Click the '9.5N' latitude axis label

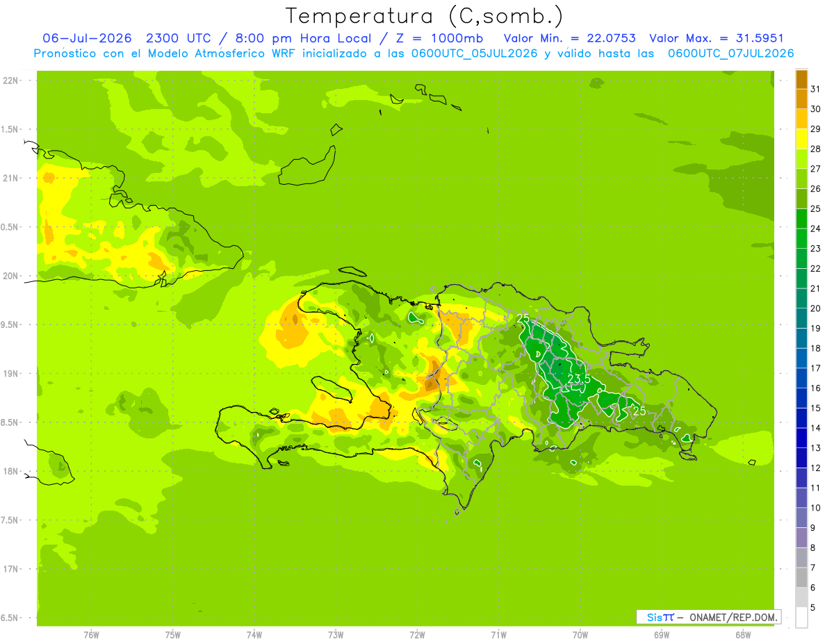coord(10,324)
